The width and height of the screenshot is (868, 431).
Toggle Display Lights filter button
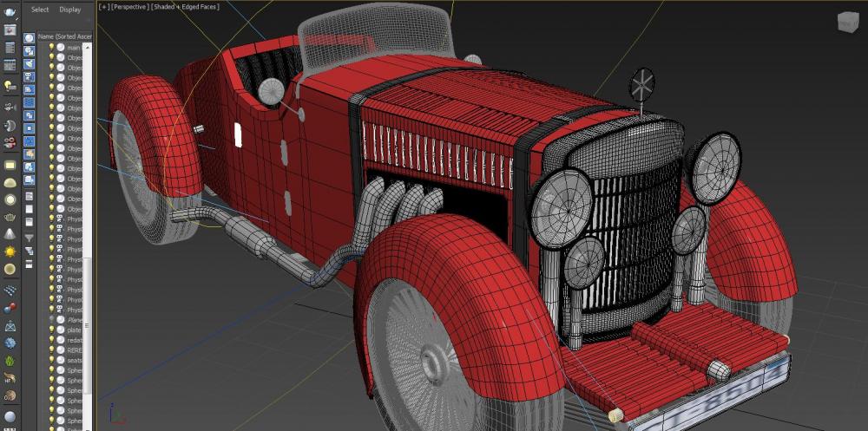click(29, 63)
